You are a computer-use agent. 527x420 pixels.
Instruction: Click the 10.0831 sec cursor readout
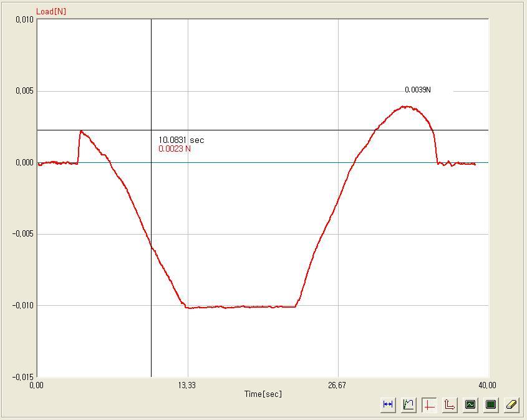(x=181, y=140)
